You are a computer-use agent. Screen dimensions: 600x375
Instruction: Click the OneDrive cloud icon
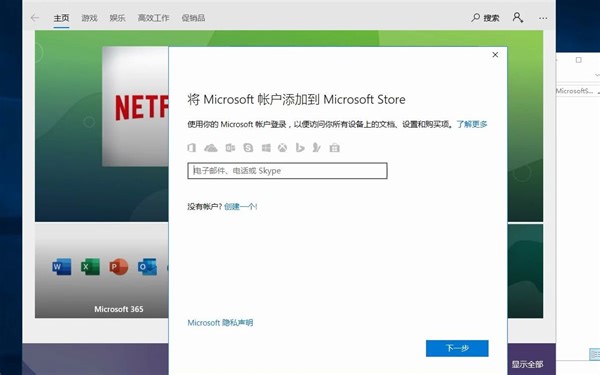coord(210,148)
